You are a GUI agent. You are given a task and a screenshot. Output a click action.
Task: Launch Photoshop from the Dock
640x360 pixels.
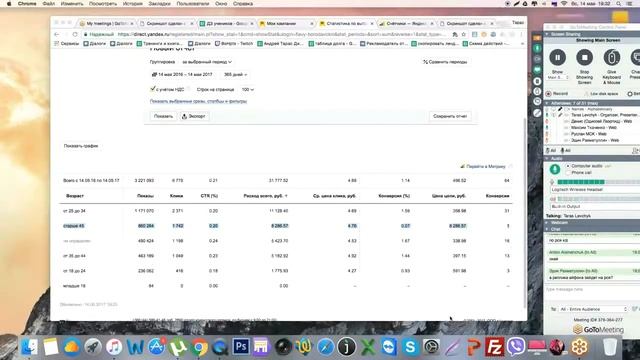point(241,347)
